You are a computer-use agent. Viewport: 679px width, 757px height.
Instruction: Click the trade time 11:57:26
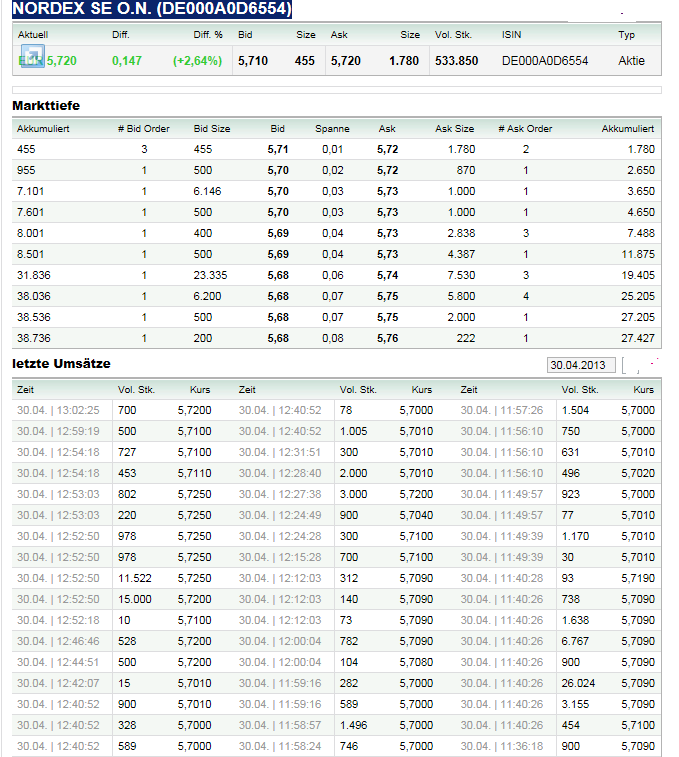[x=521, y=410]
